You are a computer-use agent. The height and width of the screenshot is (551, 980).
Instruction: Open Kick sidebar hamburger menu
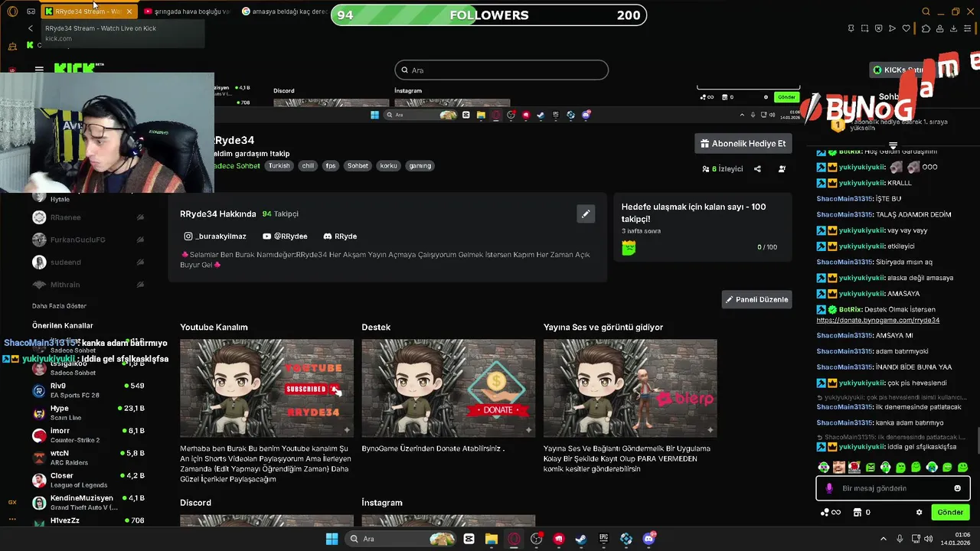[39, 69]
